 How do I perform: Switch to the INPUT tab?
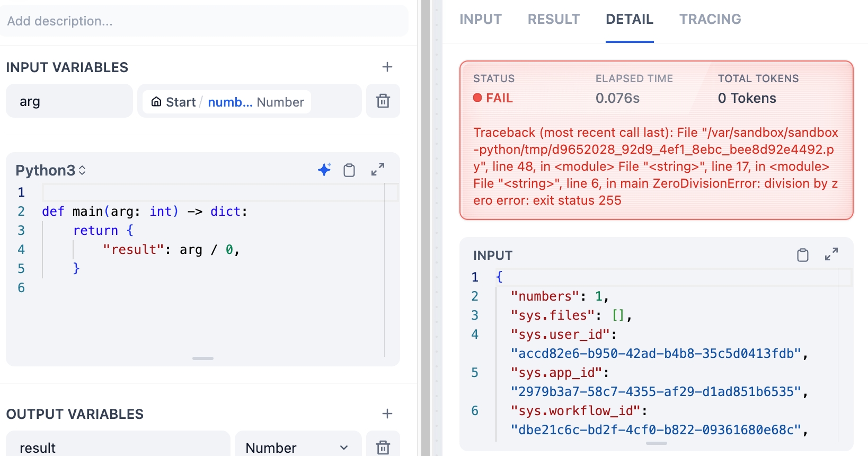(480, 20)
